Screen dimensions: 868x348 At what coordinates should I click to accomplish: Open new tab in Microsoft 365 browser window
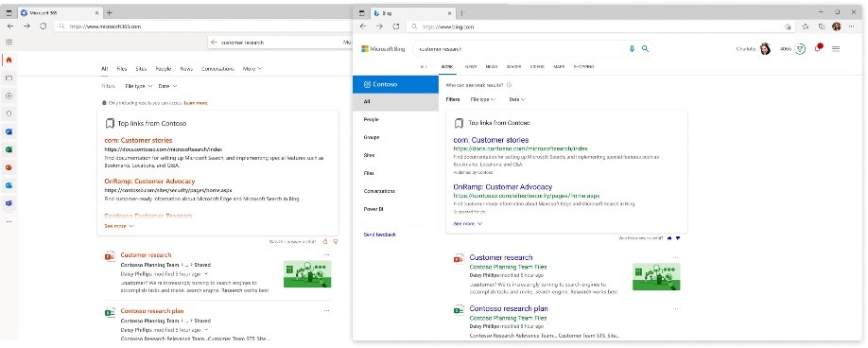click(x=109, y=12)
